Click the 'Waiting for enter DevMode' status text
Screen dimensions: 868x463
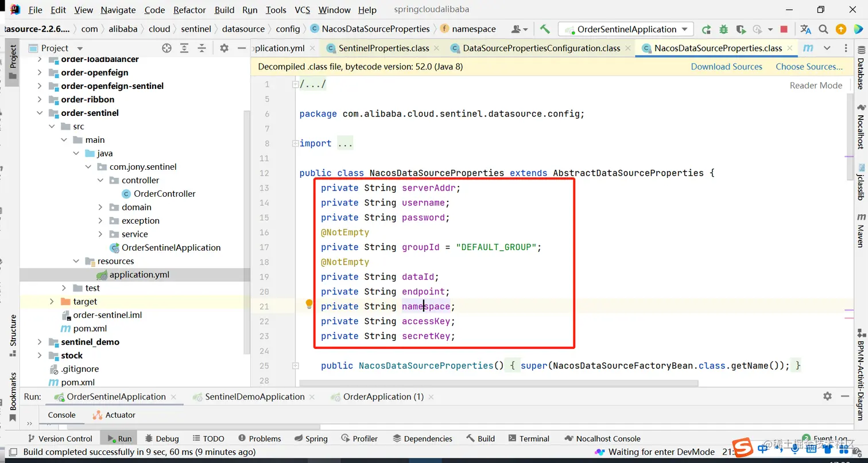pos(661,452)
